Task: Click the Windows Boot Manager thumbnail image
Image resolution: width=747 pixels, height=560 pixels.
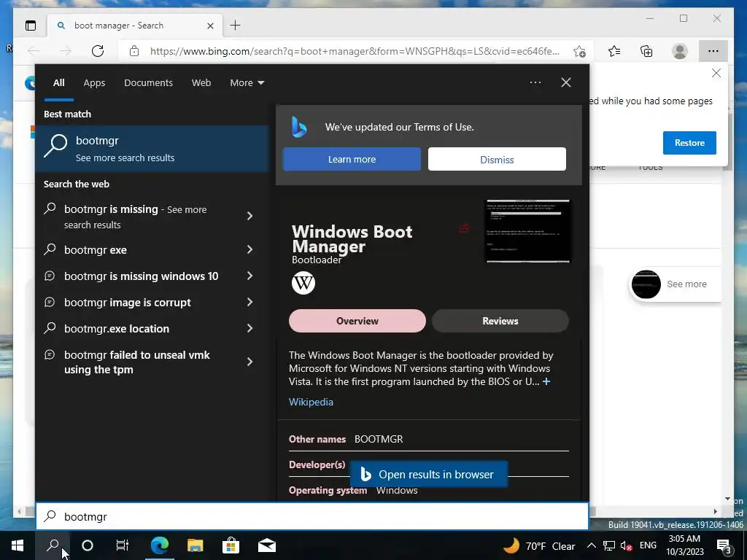Action: [527, 230]
